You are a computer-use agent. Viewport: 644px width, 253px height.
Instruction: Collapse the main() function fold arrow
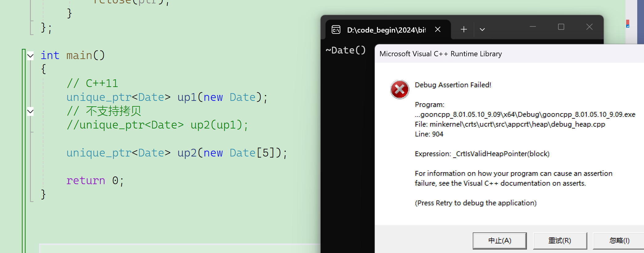[30, 56]
